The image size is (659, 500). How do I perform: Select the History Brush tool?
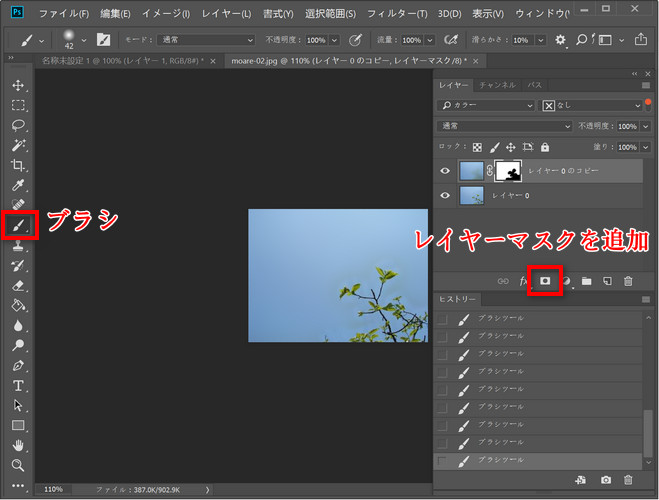pos(18,266)
